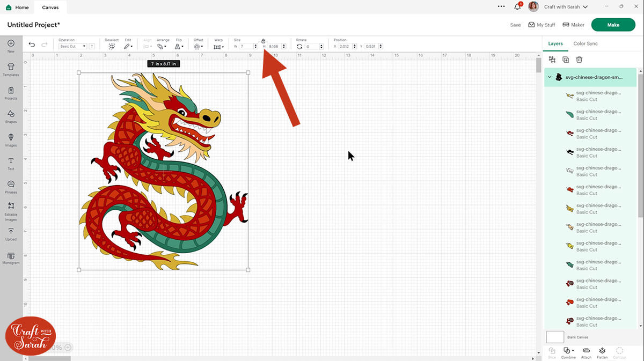Open the Combine dropdown
Screen dimensions: 644x361
tap(568, 352)
